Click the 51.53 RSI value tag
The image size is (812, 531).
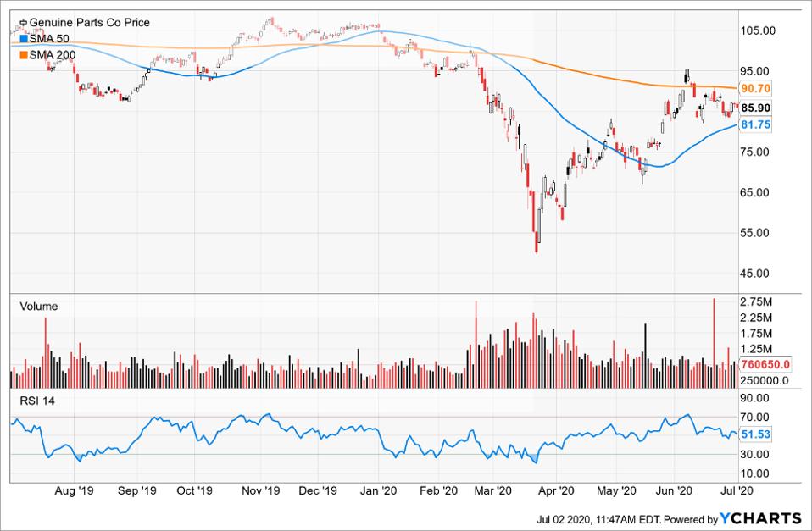click(x=755, y=434)
